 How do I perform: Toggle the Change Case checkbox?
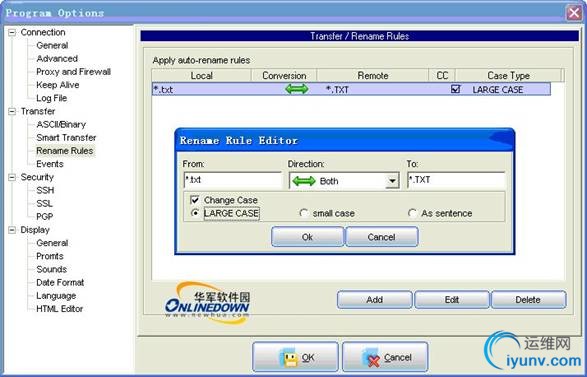[x=195, y=200]
